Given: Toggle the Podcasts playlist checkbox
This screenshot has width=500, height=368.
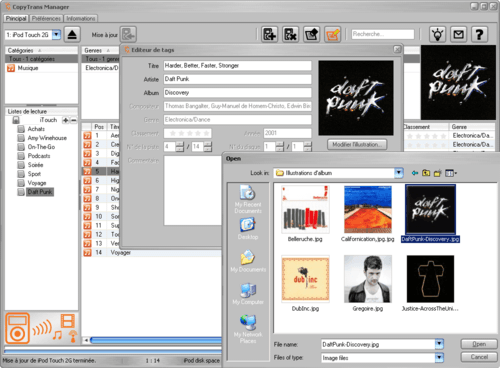Looking at the screenshot, I should point(21,156).
